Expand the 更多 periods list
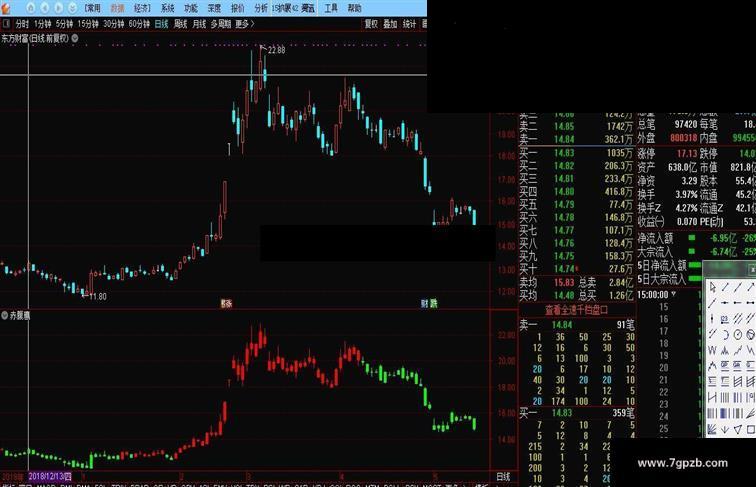This screenshot has height=487, width=756. tap(245, 24)
